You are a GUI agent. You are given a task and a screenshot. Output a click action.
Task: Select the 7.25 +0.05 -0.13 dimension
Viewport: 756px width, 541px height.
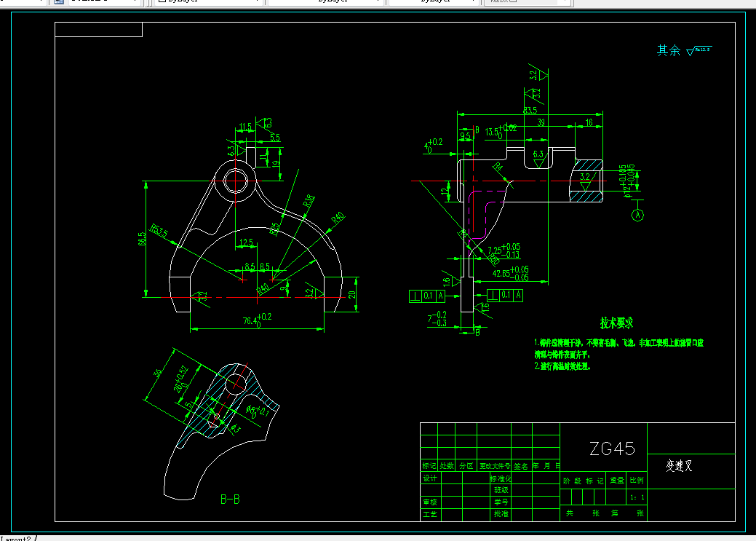[x=504, y=251]
